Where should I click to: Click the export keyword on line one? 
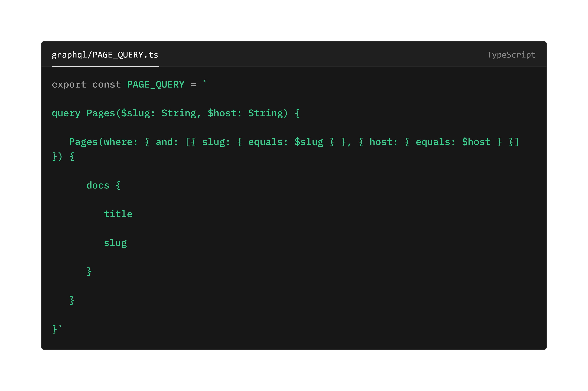[x=69, y=84]
